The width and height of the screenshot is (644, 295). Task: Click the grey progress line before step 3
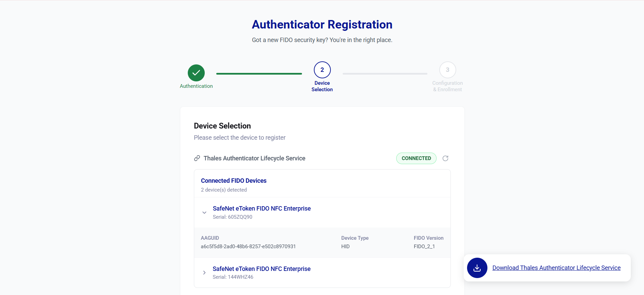click(385, 74)
